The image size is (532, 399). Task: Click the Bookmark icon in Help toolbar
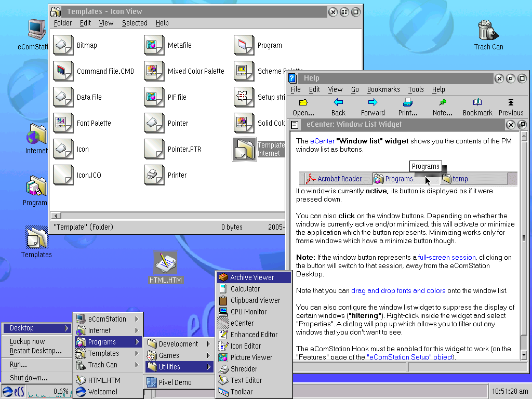click(x=477, y=102)
